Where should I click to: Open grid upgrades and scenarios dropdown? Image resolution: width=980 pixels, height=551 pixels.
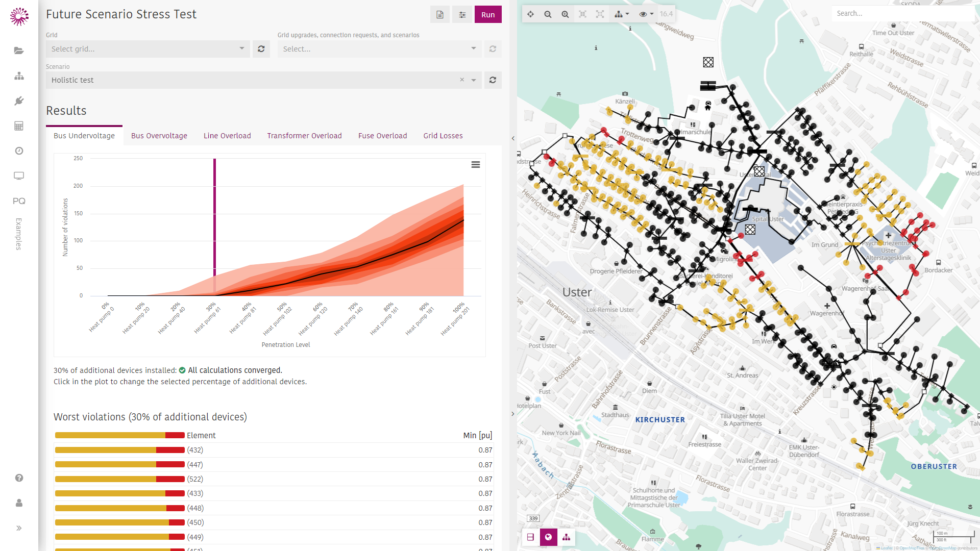point(380,49)
